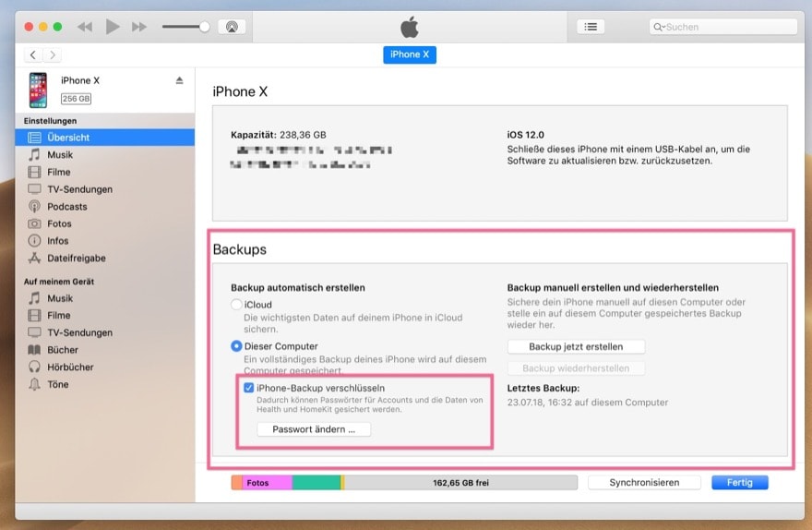Screen dimensions: 812x530
Task: Click Passwort ändern button
Action: [x=314, y=429]
